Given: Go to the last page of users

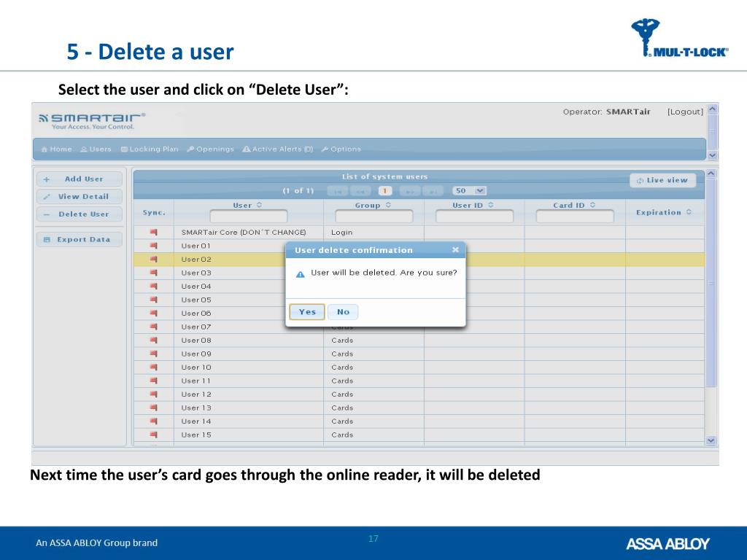Looking at the screenshot, I should 433,191.
